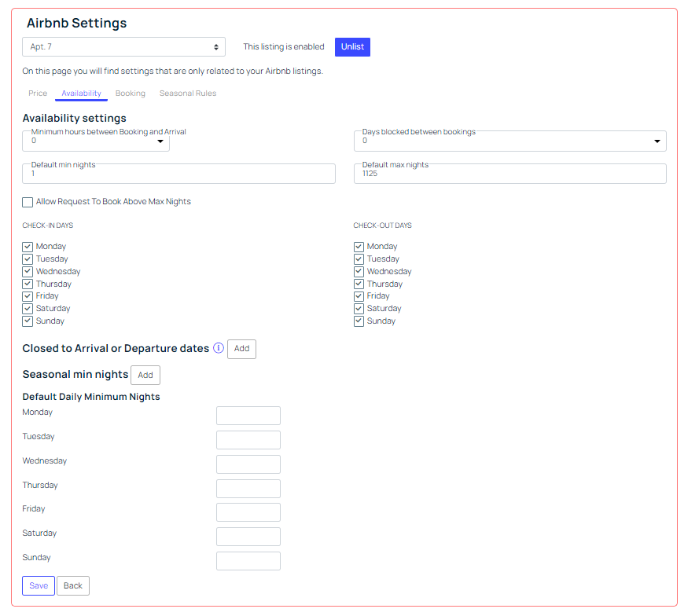Click the Unlist button

[352, 47]
